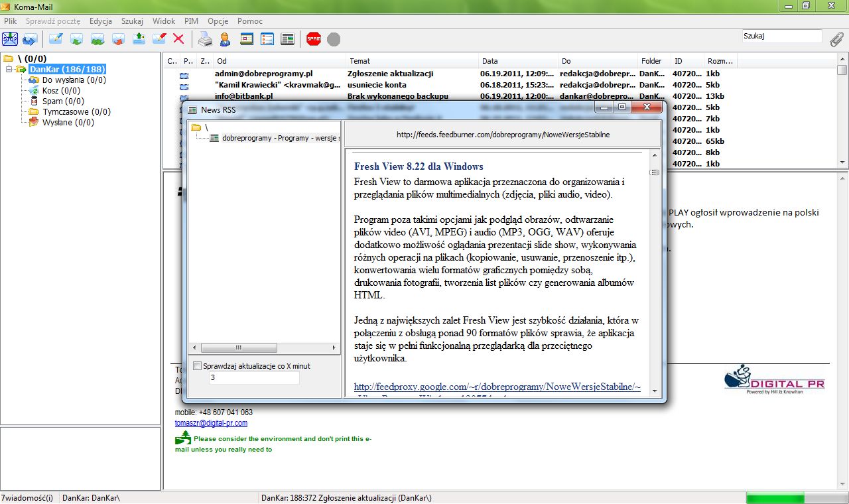Click the printer icon
Image resolution: width=849 pixels, height=504 pixels.
click(x=206, y=39)
